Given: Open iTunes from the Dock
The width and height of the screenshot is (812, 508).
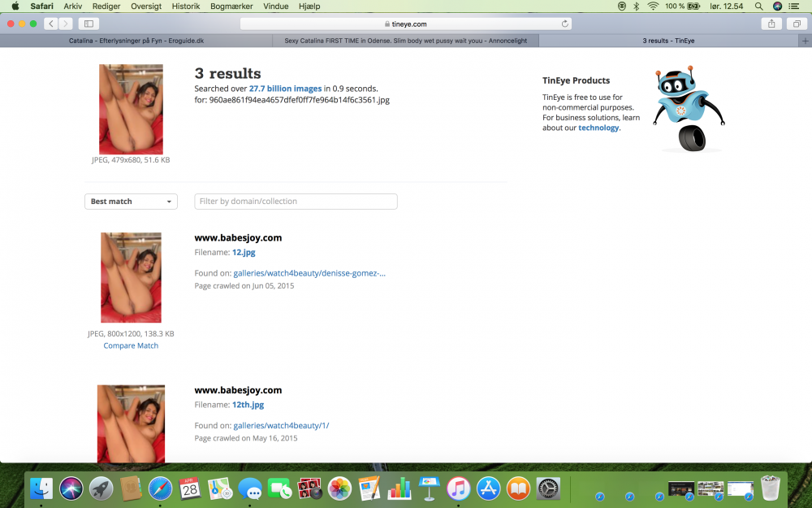Looking at the screenshot, I should point(459,488).
